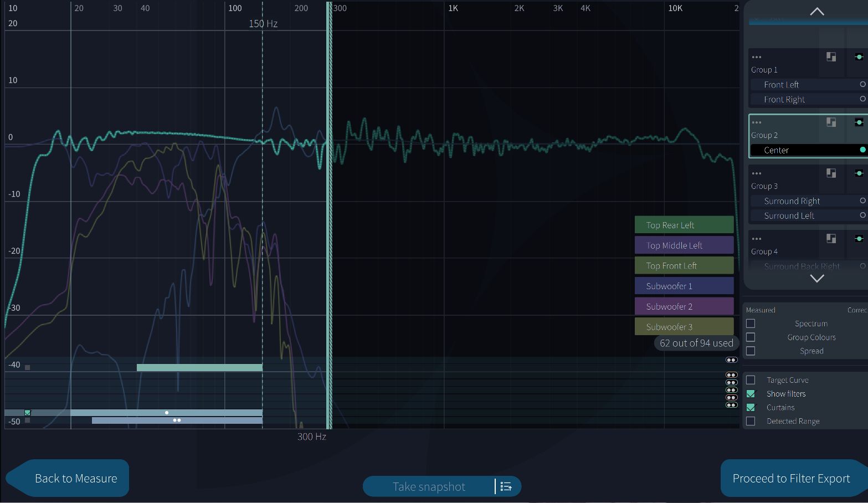Click the Proceed to Filter Export button
Screen dimensions: 868x503
(791, 478)
